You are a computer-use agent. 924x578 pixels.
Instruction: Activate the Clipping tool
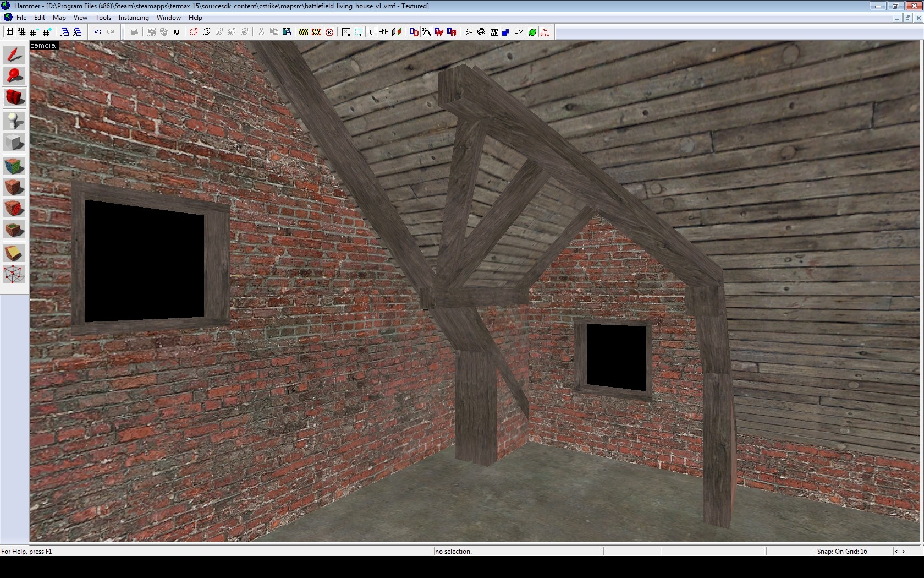coord(14,253)
